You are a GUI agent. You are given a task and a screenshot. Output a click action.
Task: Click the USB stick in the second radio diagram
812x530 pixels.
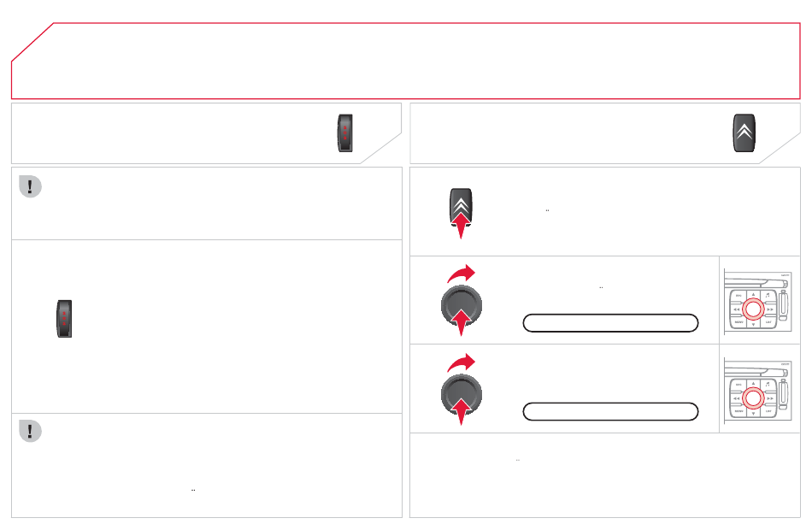click(x=783, y=394)
